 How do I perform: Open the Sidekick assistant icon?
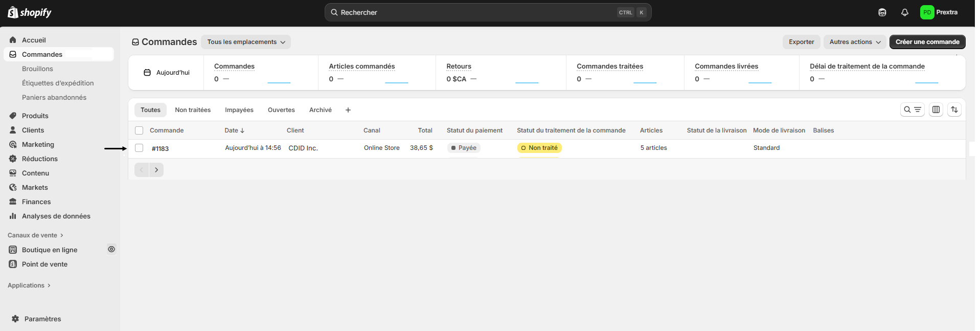pyautogui.click(x=882, y=12)
